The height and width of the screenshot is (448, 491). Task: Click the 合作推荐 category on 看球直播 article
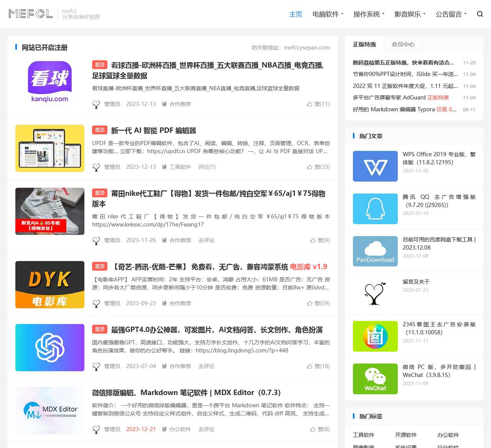tap(180, 104)
